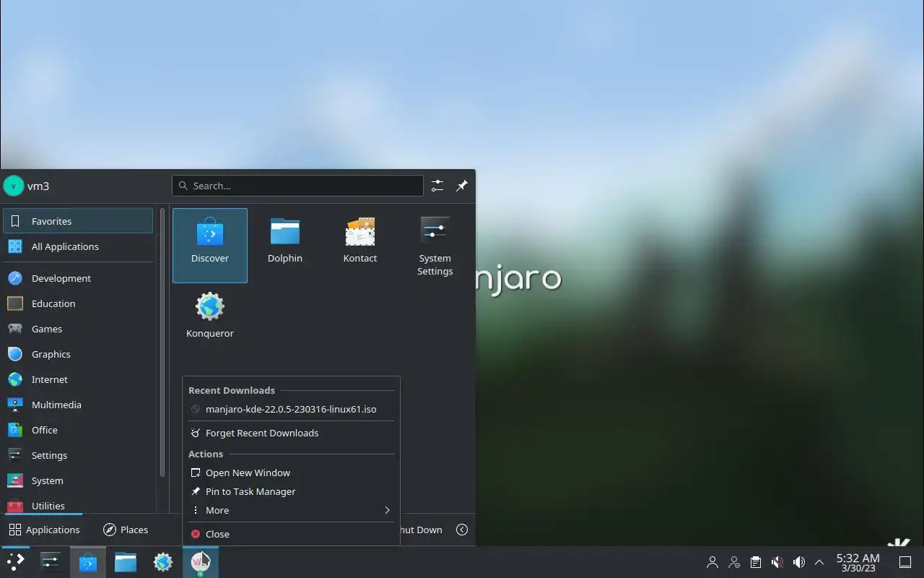Screen dimensions: 924x578
Task: Open the clipboard tray icon
Action: [x=755, y=562]
